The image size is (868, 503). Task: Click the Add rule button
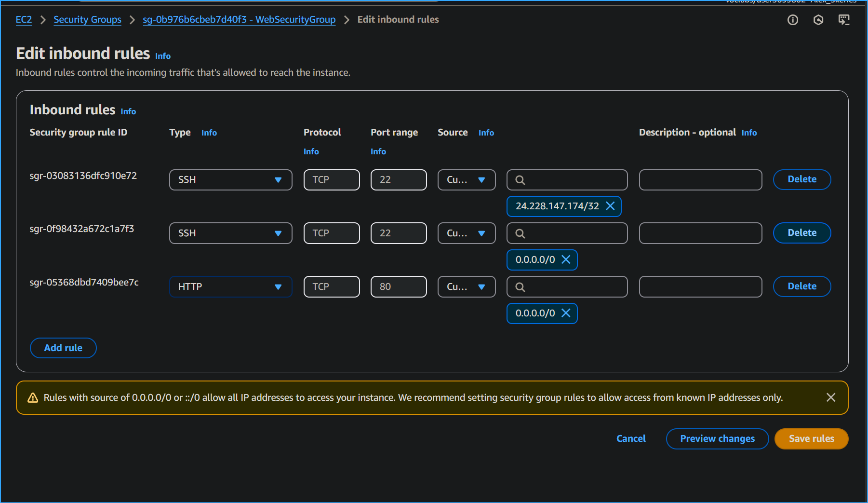[x=63, y=348]
